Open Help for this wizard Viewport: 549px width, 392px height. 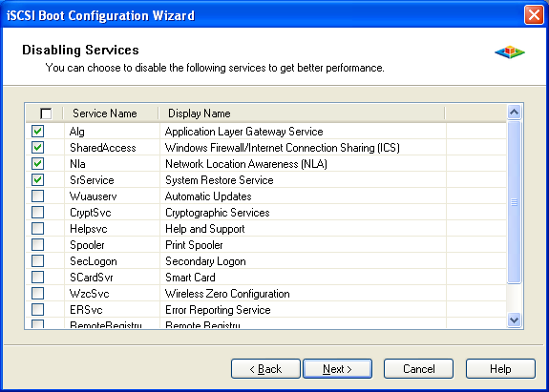[500, 368]
